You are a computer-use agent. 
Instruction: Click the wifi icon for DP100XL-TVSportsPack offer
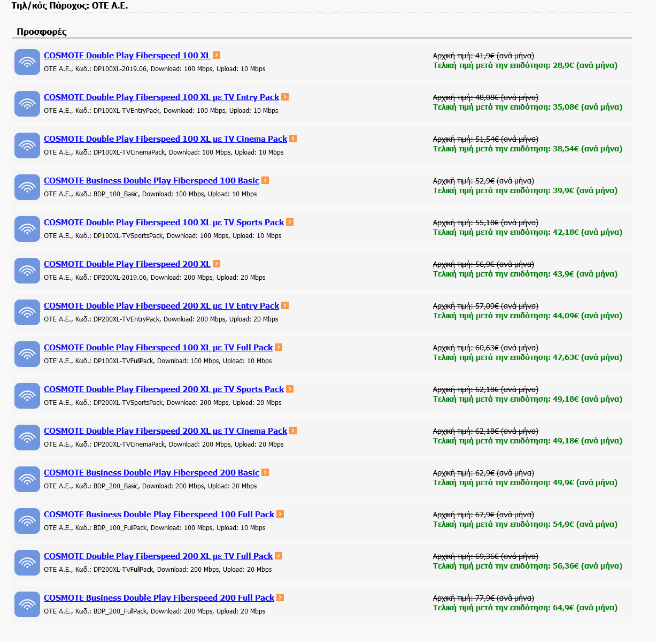(27, 229)
